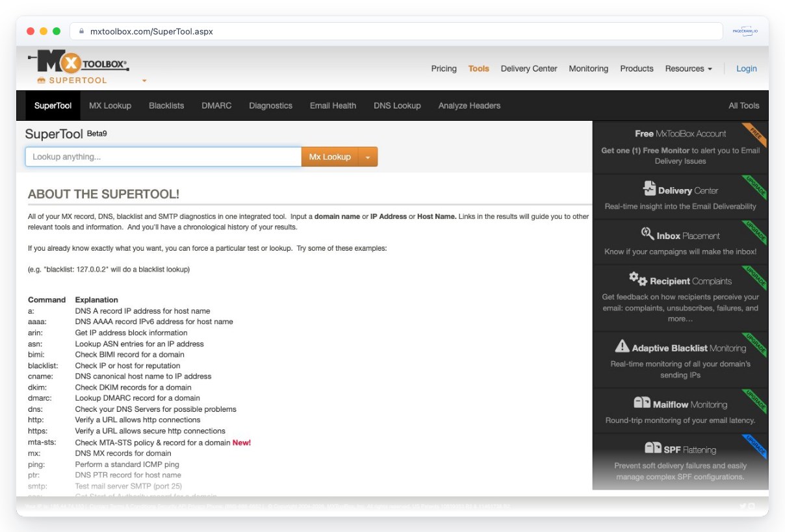Click 'Perform a standard ICMP ping' text
Image resolution: width=785 pixels, height=532 pixels.
(x=127, y=464)
